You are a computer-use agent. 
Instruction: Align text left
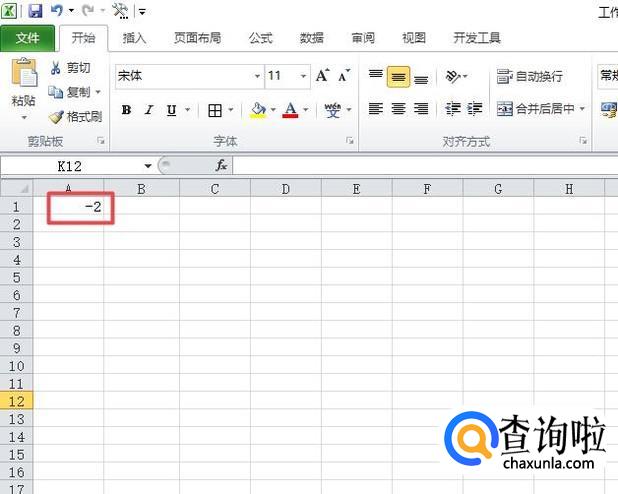coord(375,108)
